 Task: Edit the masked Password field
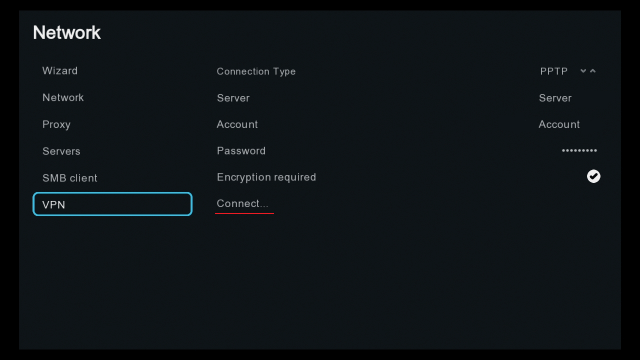pyautogui.click(x=579, y=151)
